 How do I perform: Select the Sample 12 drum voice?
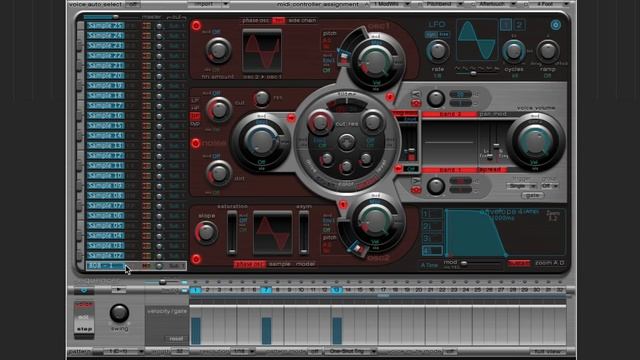coord(105,156)
